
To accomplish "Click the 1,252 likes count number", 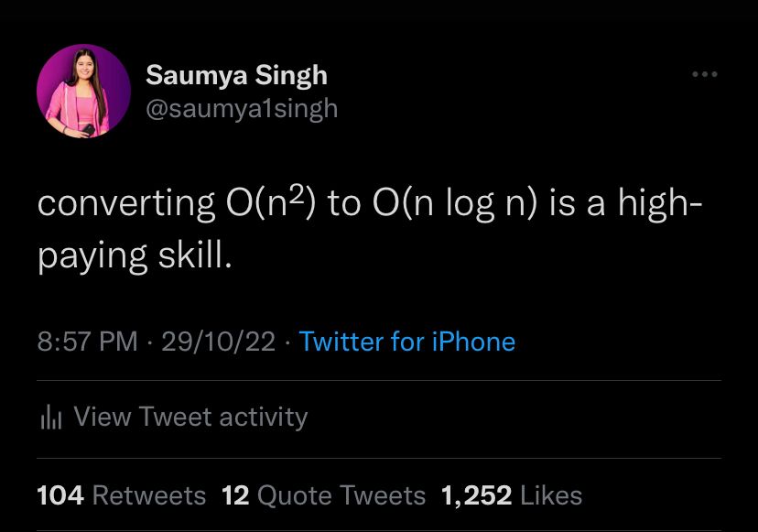I will 476,495.
